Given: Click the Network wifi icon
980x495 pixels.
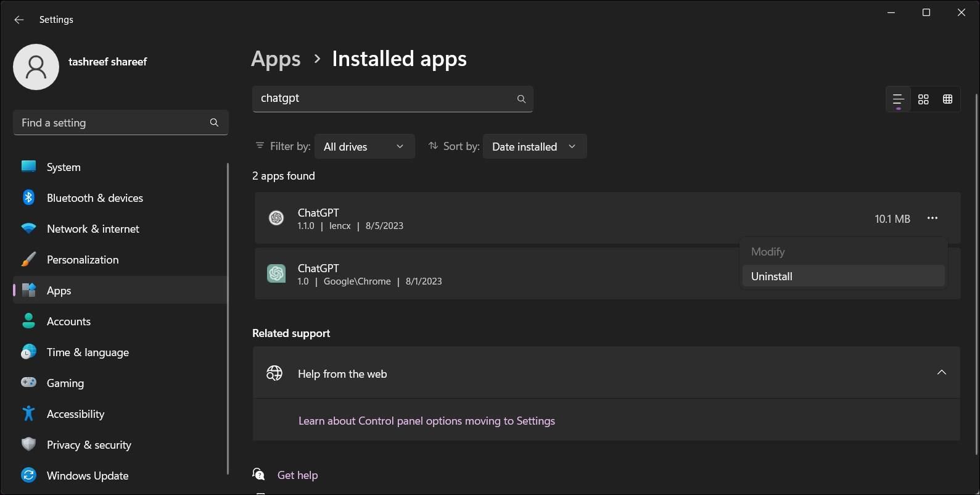Looking at the screenshot, I should pos(28,228).
